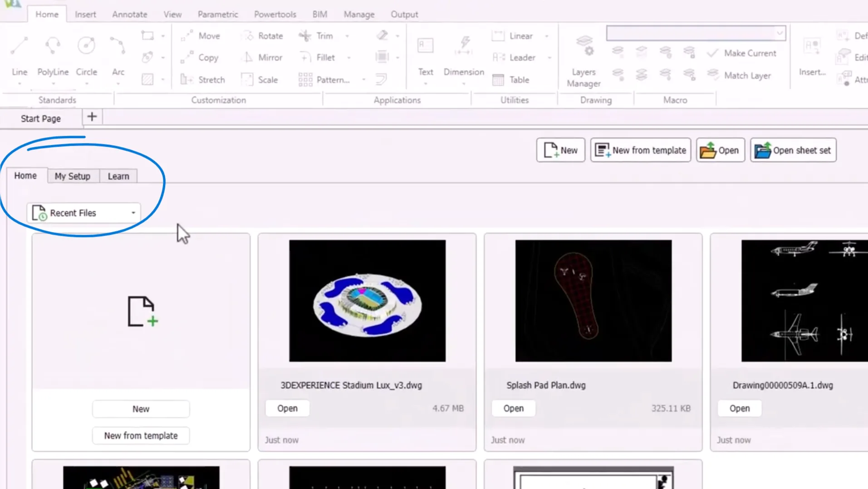Image resolution: width=868 pixels, height=489 pixels.
Task: Expand the Pattern dropdown arrow
Action: tap(363, 80)
